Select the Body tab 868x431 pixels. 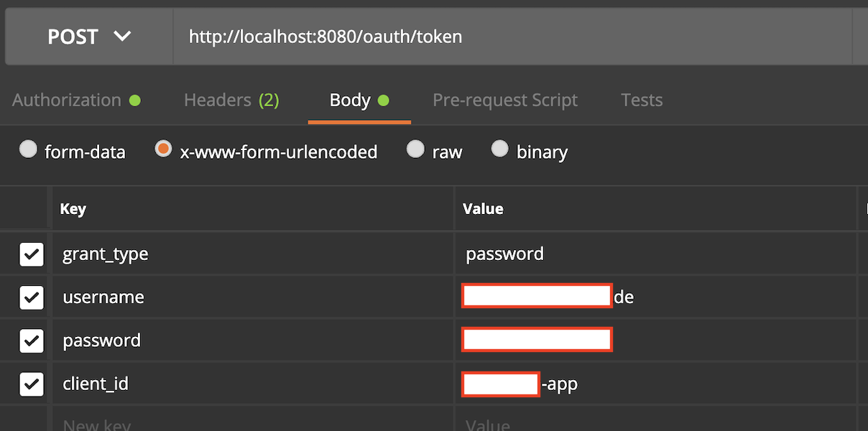[x=349, y=100]
